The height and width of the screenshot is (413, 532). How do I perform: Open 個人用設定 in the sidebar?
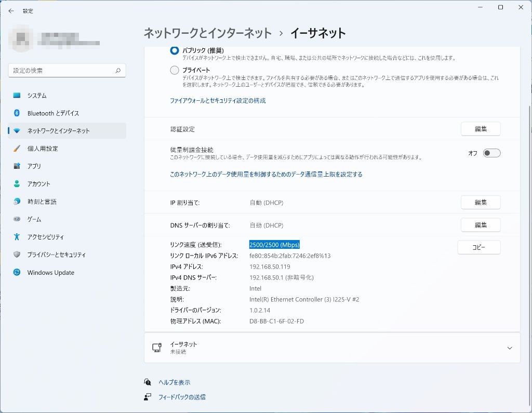[x=43, y=149]
